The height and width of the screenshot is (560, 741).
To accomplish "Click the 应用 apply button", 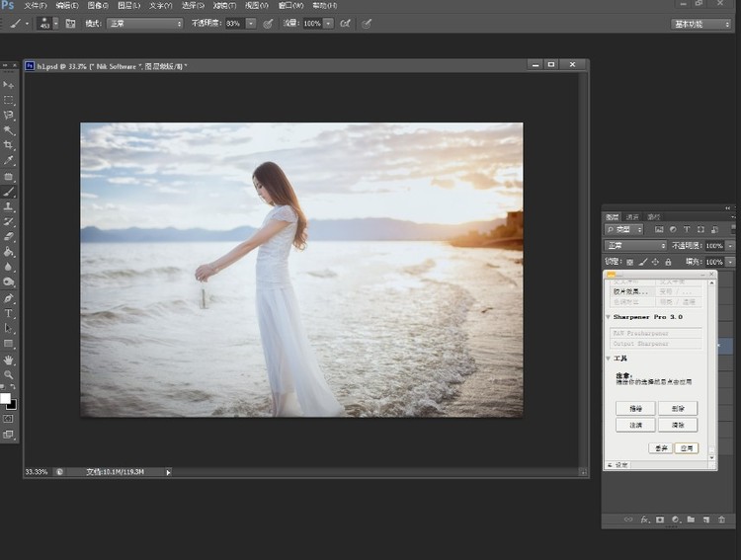I will tap(687, 448).
